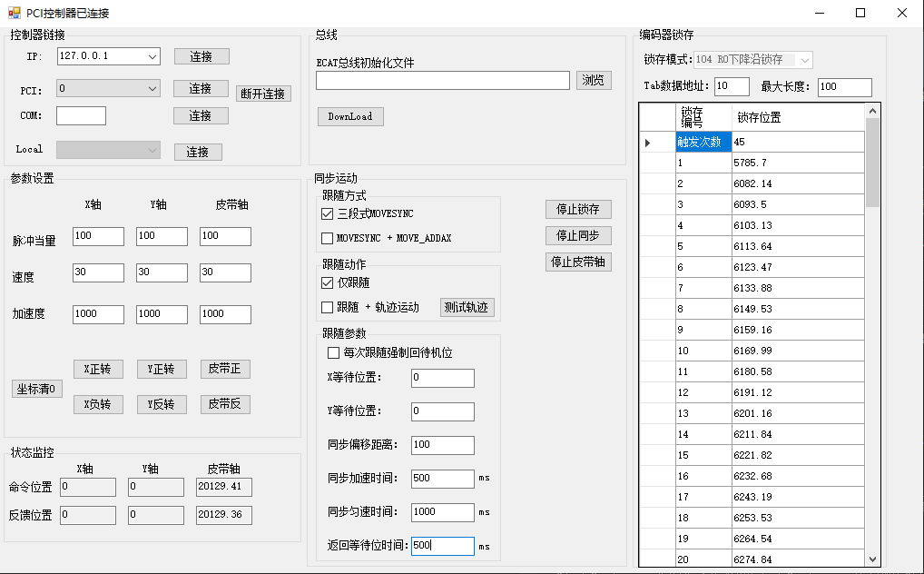
Task: Click X等待位置 input field
Action: pos(443,378)
